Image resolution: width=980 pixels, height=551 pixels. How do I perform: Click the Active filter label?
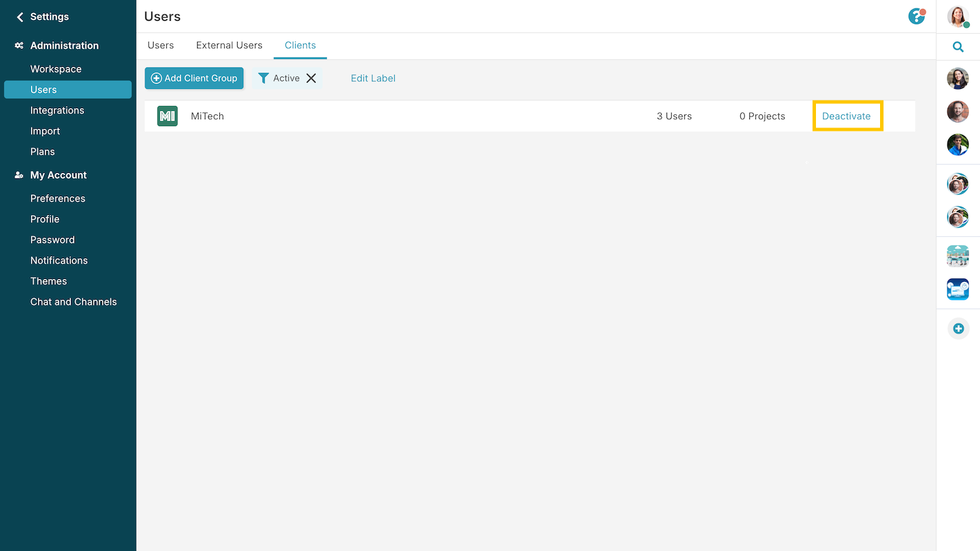(x=286, y=78)
